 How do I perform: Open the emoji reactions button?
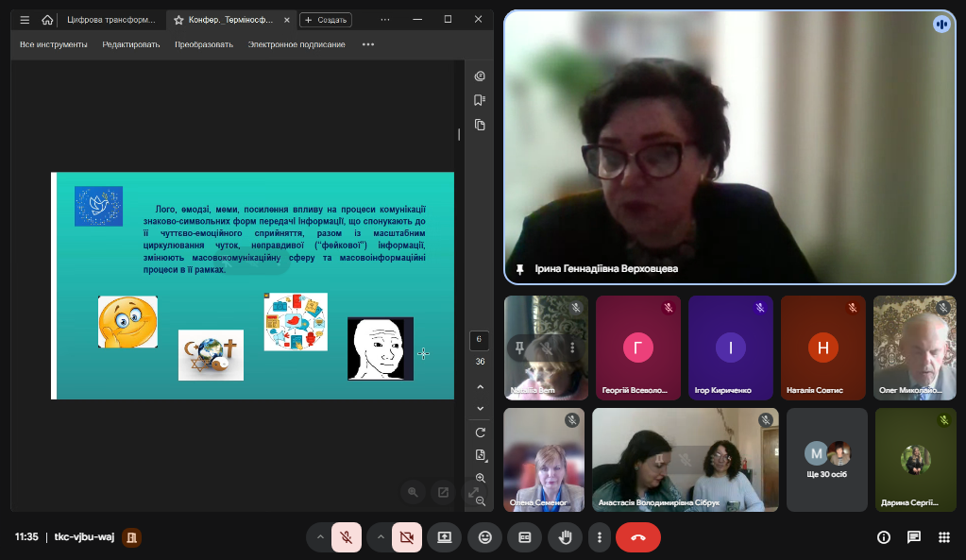(485, 537)
